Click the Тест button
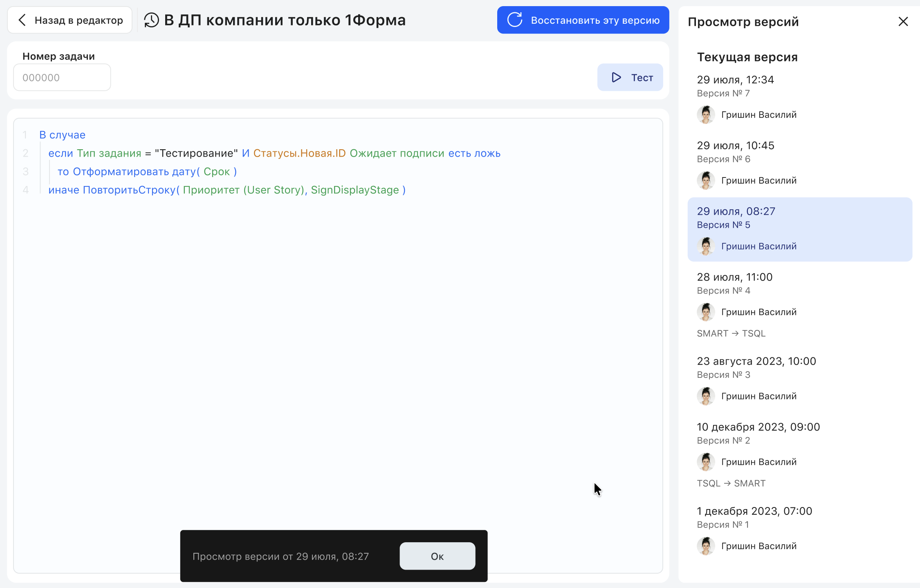920x588 pixels. click(630, 77)
